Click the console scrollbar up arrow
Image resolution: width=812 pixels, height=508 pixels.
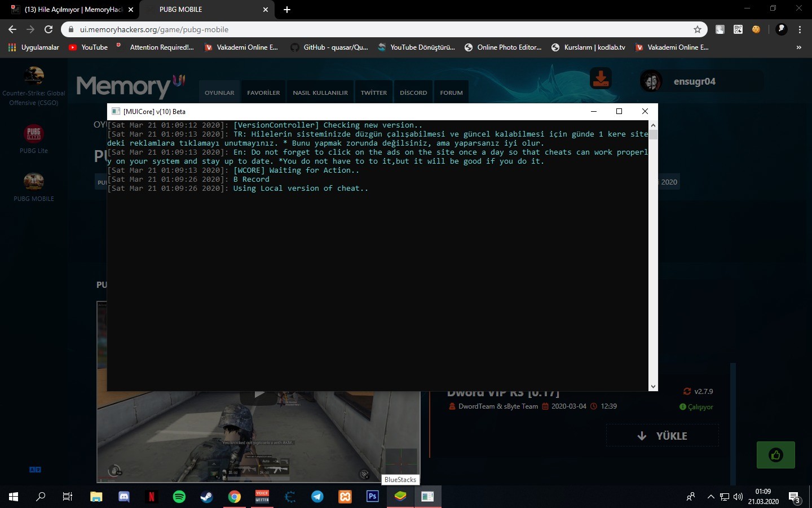click(x=653, y=125)
